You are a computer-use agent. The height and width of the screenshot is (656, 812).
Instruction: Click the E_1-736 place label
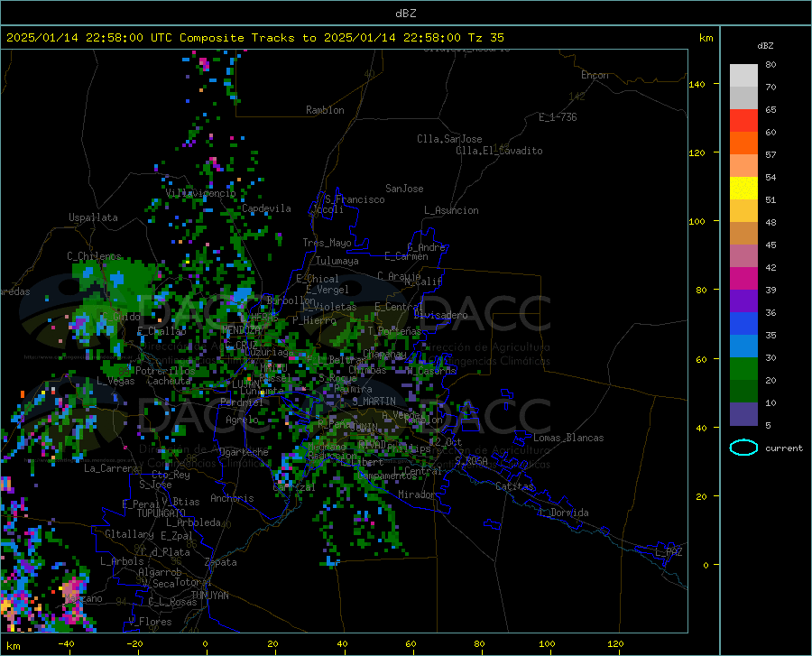pyautogui.click(x=558, y=117)
